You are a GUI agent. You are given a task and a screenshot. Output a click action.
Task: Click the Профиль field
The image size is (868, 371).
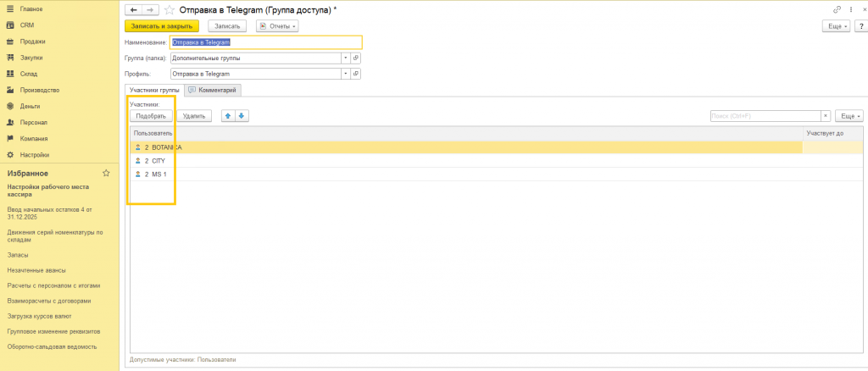click(255, 74)
